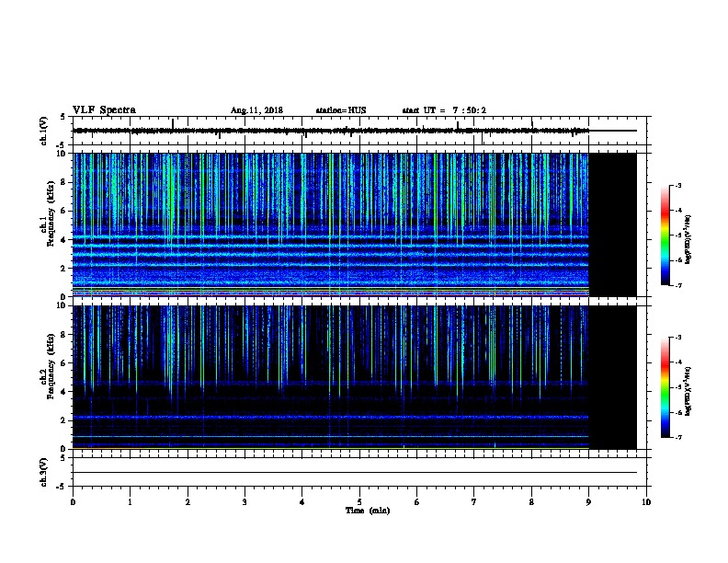The width and height of the screenshot is (728, 563).
Task: Click the ch.1 voltage waveform trace
Action: coord(331,131)
